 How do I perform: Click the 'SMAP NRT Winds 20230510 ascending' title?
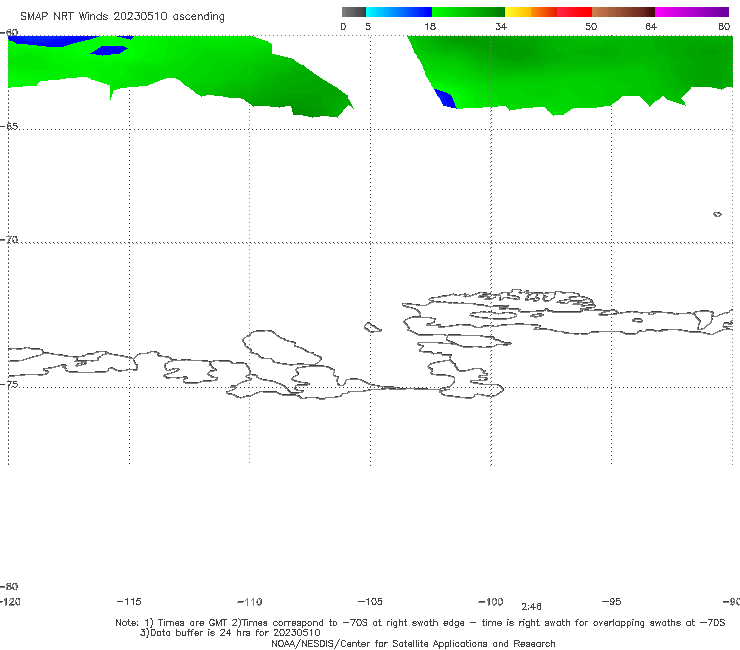pyautogui.click(x=122, y=17)
